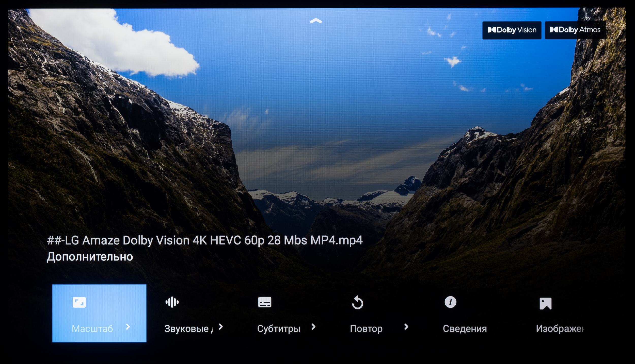This screenshot has width=635, height=364.
Task: Expand the Масштаб chevron arrow
Action: click(128, 327)
